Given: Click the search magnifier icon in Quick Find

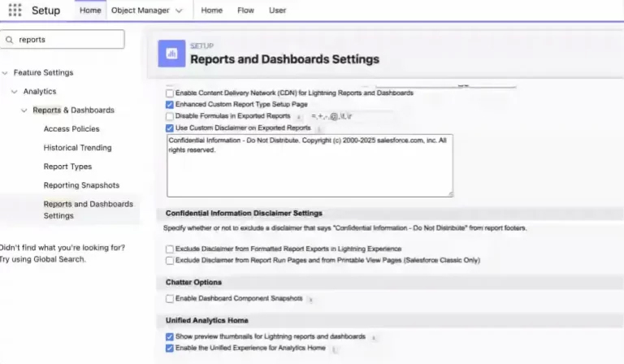Looking at the screenshot, I should 9,39.
